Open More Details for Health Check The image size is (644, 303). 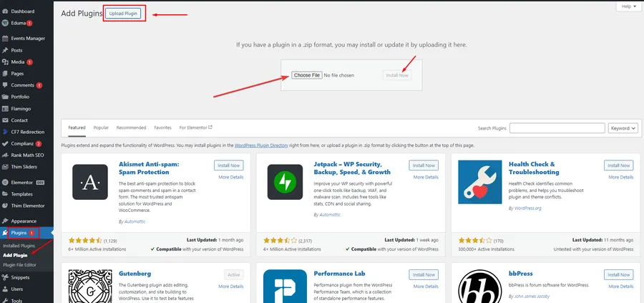(x=621, y=177)
